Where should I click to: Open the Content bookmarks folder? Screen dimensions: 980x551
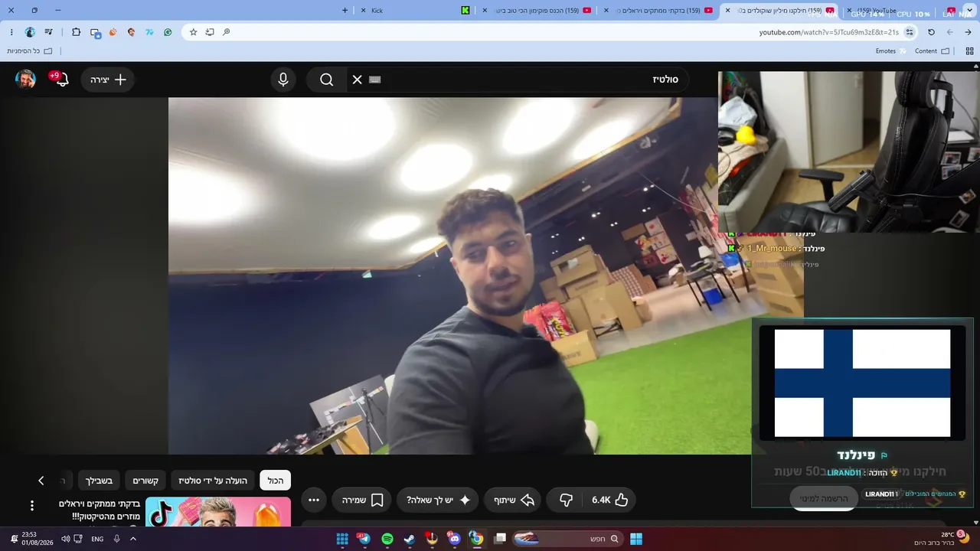pos(932,51)
